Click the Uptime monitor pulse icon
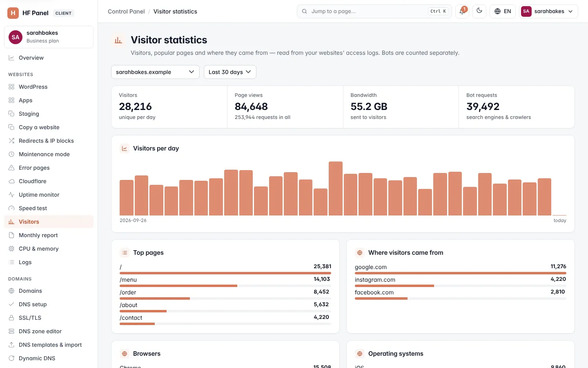The height and width of the screenshot is (368, 588). tap(11, 195)
